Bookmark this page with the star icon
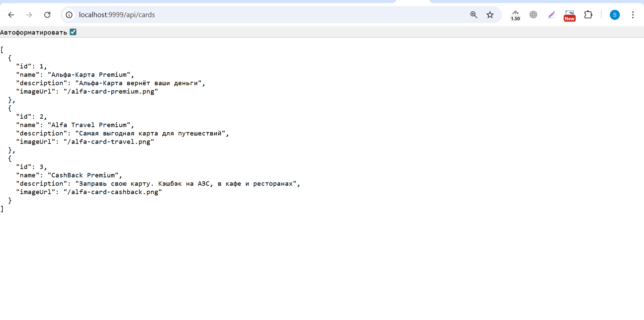 coord(490,15)
